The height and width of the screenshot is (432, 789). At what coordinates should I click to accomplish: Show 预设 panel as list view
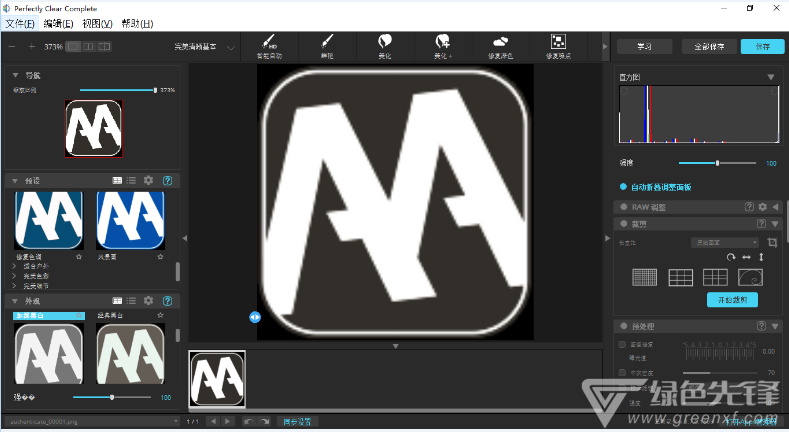point(131,180)
